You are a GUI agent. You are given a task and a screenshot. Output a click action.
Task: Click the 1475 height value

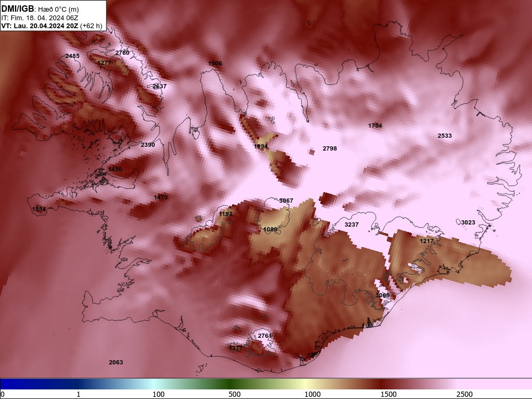tap(161, 197)
